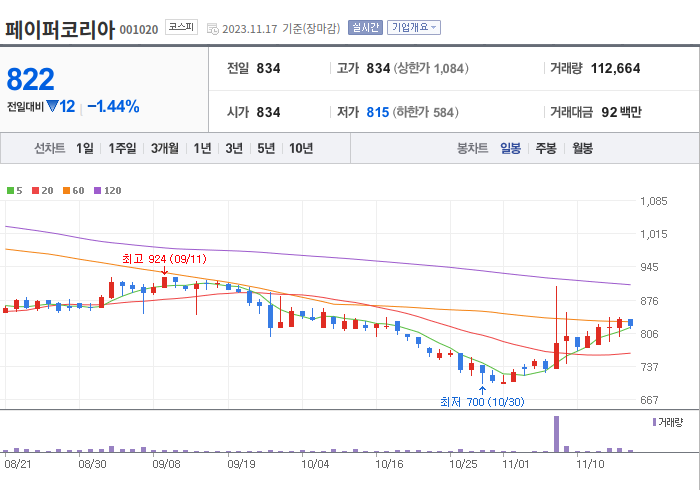Select the 3개월 line chart tab

click(x=165, y=148)
